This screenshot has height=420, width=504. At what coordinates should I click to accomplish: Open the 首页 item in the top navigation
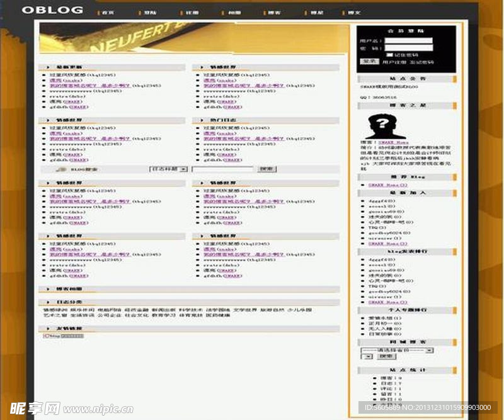[x=107, y=13]
